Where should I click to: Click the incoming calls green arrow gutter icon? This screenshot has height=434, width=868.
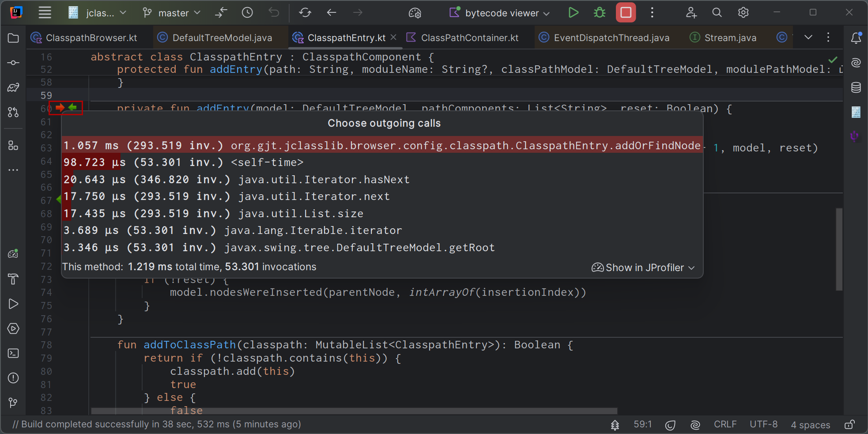pyautogui.click(x=72, y=107)
